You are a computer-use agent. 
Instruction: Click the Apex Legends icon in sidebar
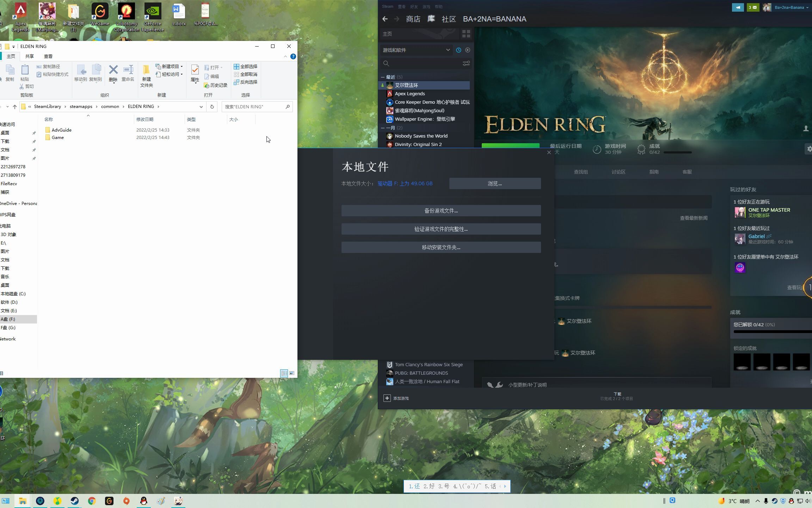click(389, 93)
